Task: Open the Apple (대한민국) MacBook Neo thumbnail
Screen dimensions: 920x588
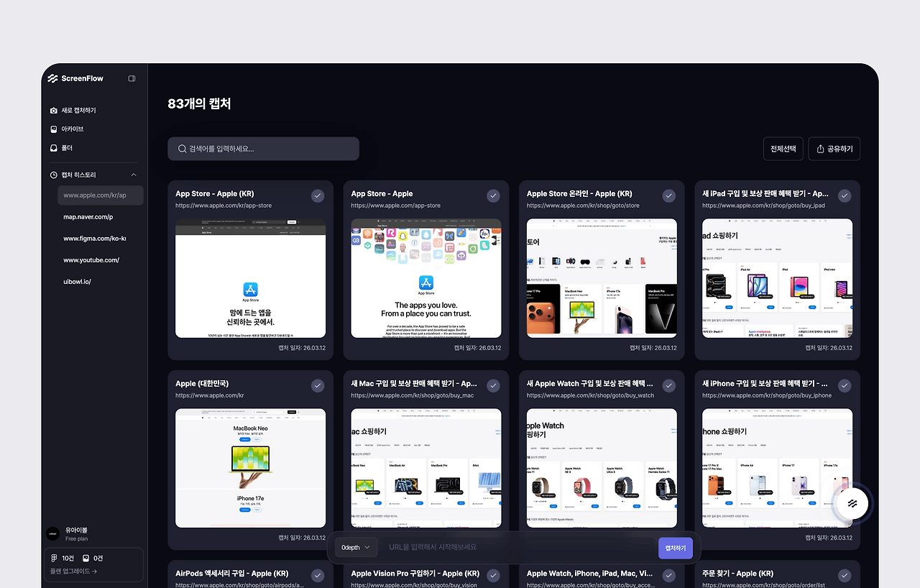Action: point(250,468)
